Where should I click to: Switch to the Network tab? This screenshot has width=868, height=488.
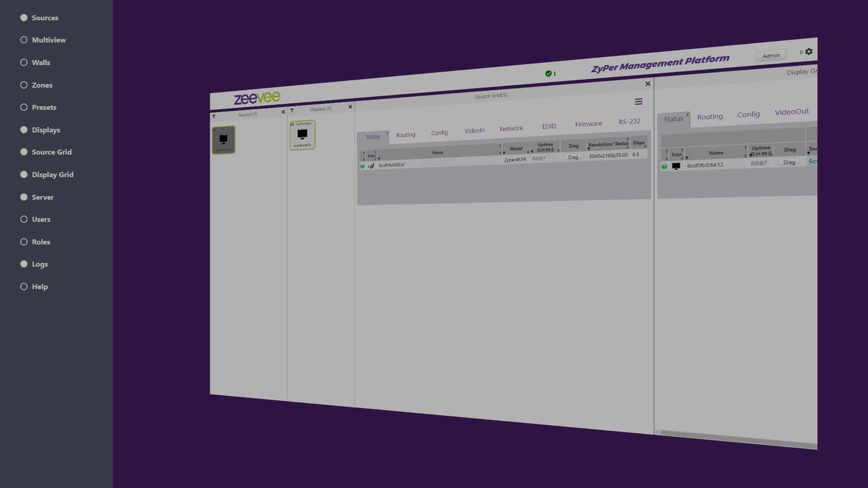[511, 129]
